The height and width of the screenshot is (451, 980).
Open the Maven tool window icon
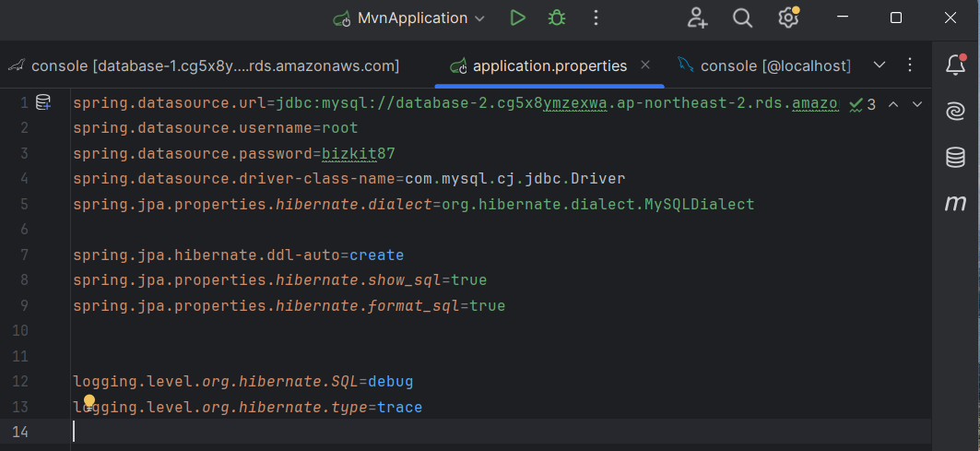tap(955, 203)
